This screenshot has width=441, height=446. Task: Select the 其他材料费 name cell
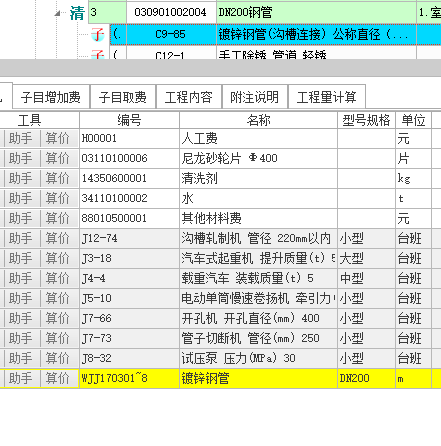click(x=258, y=219)
